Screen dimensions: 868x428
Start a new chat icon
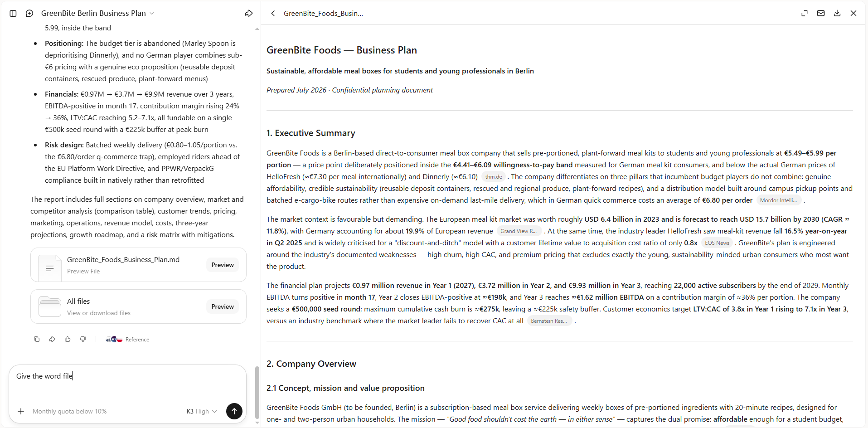29,14
